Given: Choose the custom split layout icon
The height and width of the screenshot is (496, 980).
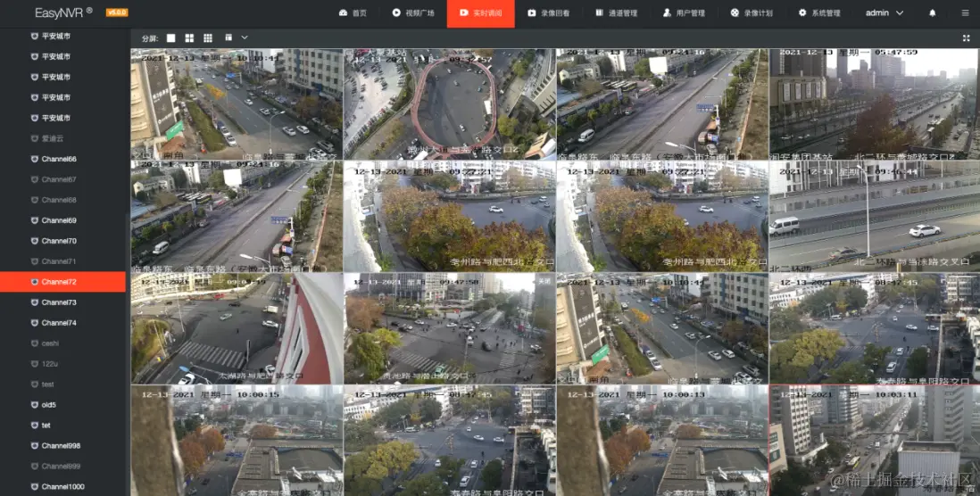Looking at the screenshot, I should coord(228,37).
